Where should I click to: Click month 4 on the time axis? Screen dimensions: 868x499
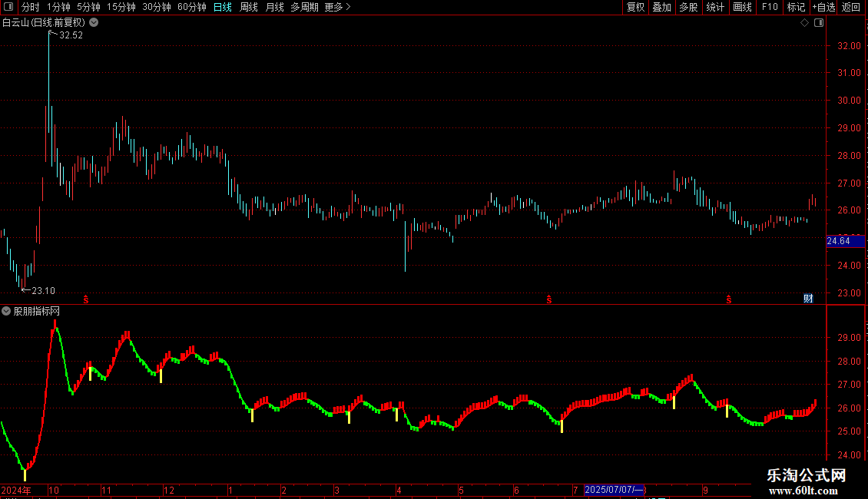399,490
